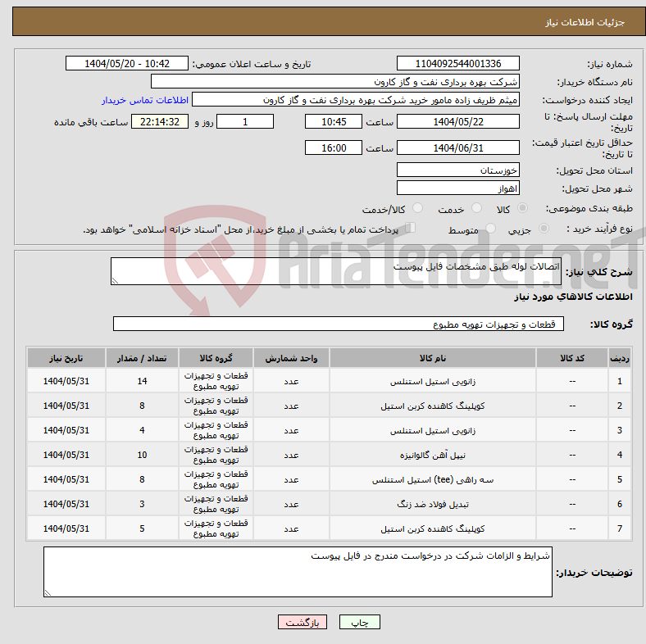646x644 pixels.
Task: Select the کالا/خدمت radio button
Action: tap(417, 208)
